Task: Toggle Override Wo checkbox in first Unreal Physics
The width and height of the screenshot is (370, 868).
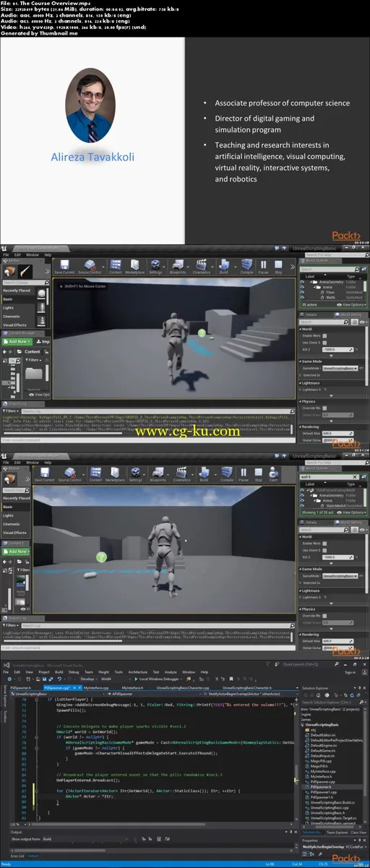Action: click(x=325, y=408)
